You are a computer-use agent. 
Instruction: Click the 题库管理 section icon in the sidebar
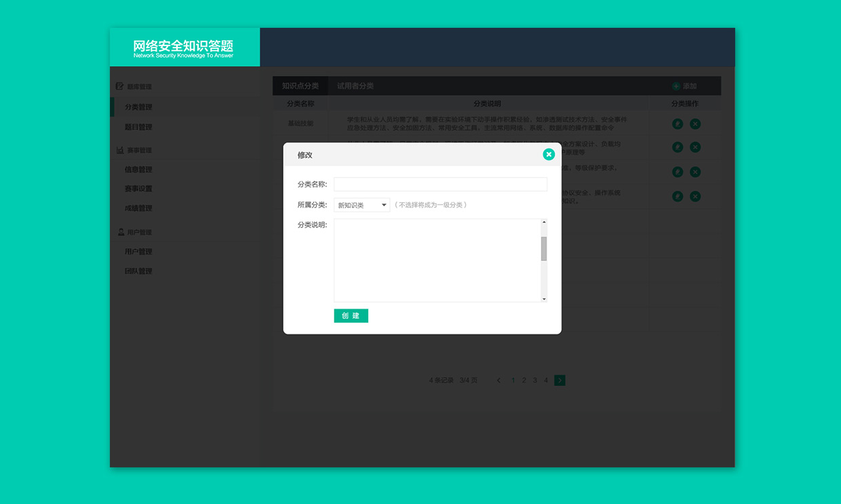click(120, 87)
